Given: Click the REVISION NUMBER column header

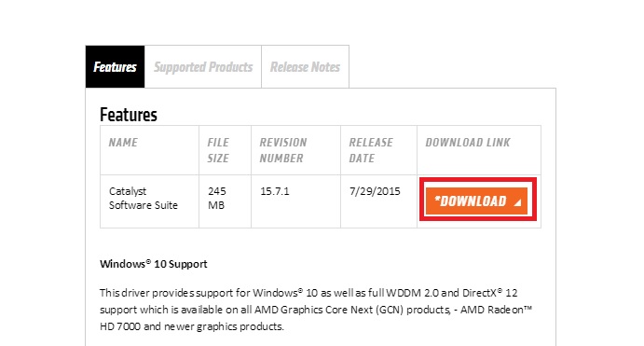Looking at the screenshot, I should click(283, 150).
